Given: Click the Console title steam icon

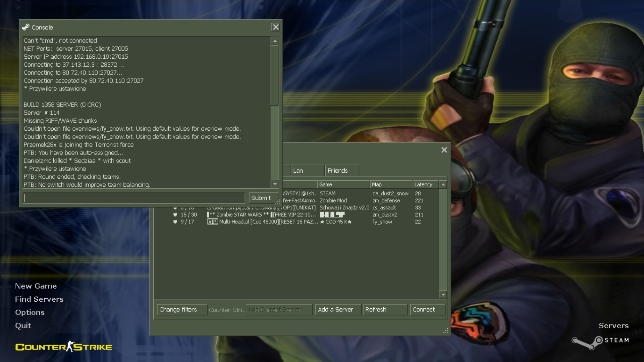Looking at the screenshot, I should point(26,27).
